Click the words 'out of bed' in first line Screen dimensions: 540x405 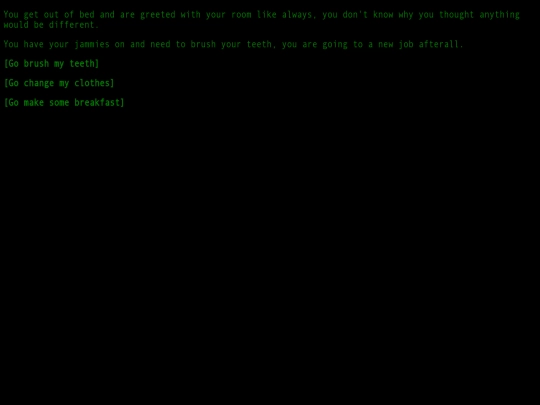[x=69, y=15]
